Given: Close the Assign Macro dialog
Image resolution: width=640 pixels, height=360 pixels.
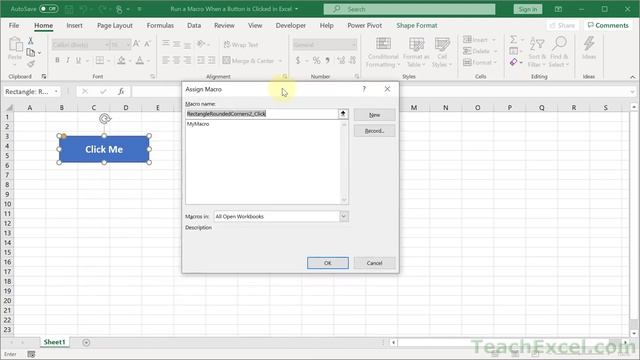Looking at the screenshot, I should click(x=387, y=89).
